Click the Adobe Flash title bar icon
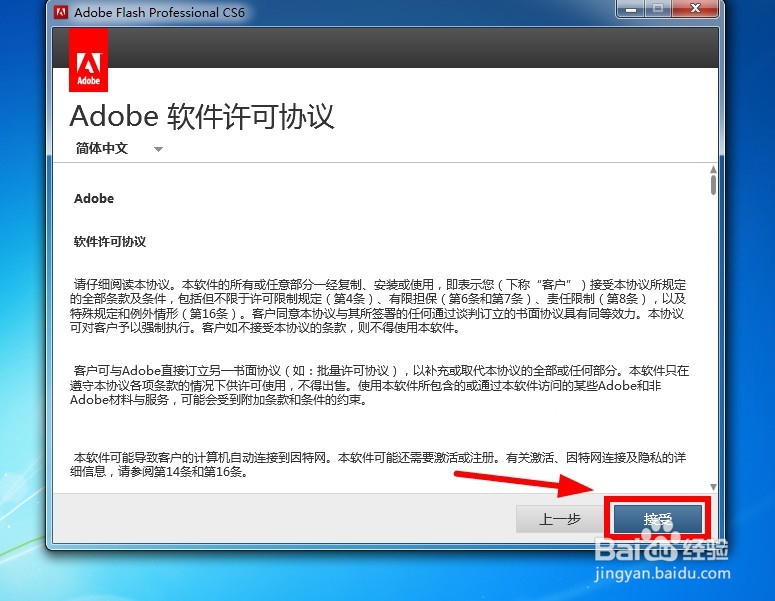Screen dimensions: 775x601 (x=61, y=12)
